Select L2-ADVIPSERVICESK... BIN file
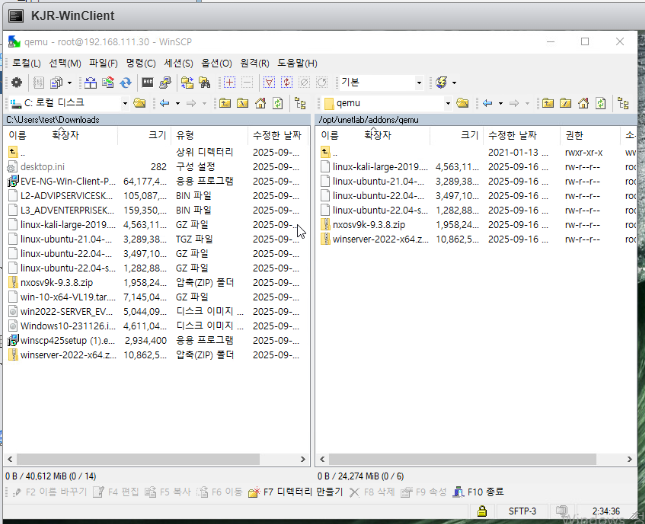This screenshot has width=645, height=524. pyautogui.click(x=66, y=196)
